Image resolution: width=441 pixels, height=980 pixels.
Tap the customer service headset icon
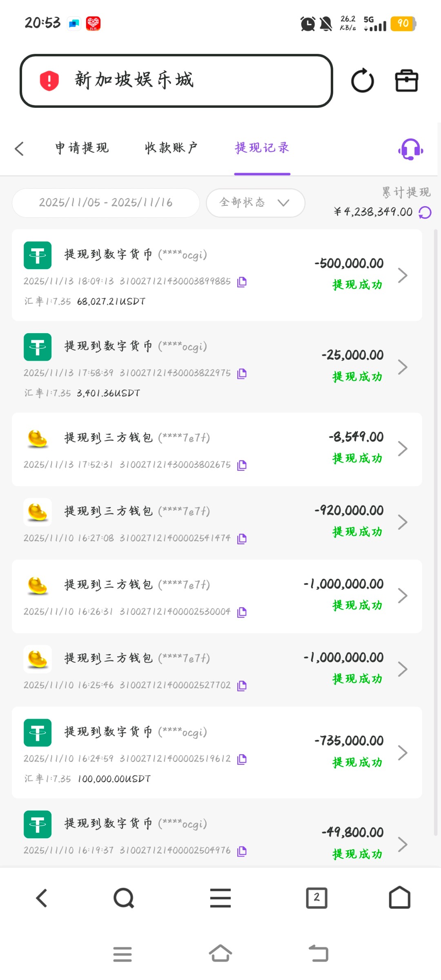pyautogui.click(x=410, y=149)
